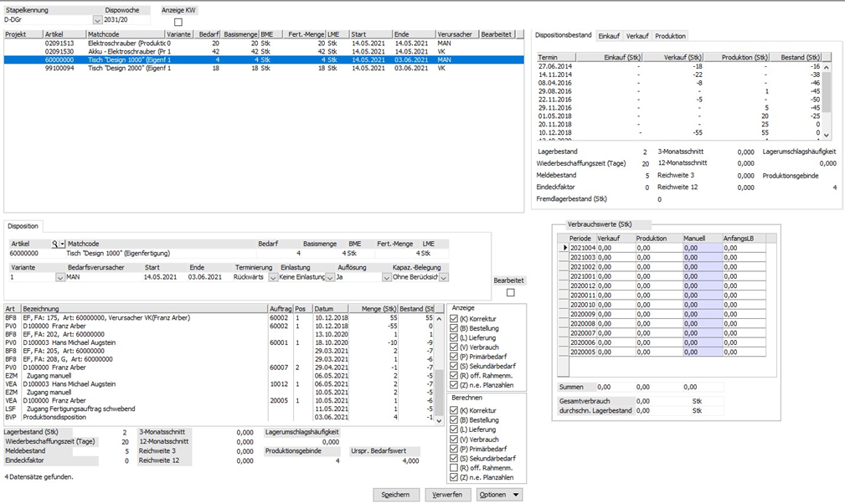Click the scroll-down arrow in Dispositionsbestand table

827,135
